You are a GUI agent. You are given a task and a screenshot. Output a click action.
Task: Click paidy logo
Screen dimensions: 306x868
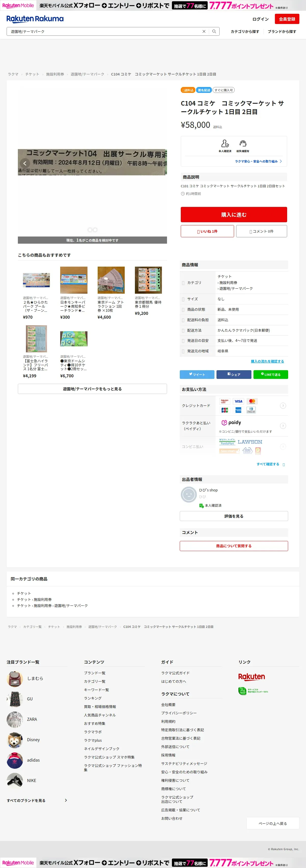pos(231,423)
